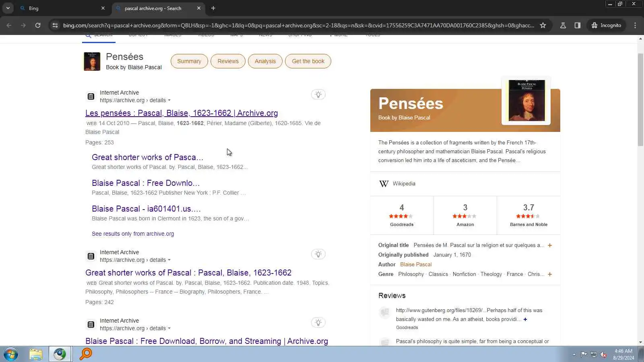The height and width of the screenshot is (362, 644).
Task: View site information for bing.com
Action: coord(55,25)
